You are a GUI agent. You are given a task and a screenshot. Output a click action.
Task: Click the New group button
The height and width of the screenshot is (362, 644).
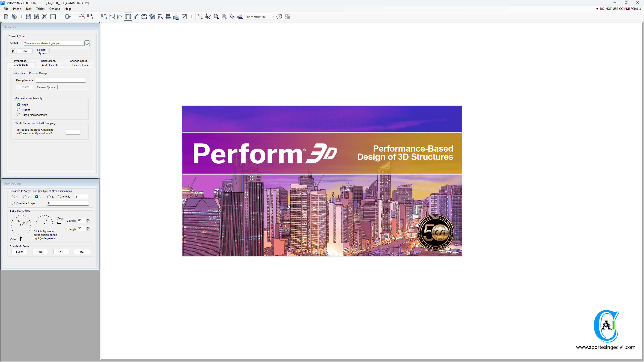(x=24, y=51)
